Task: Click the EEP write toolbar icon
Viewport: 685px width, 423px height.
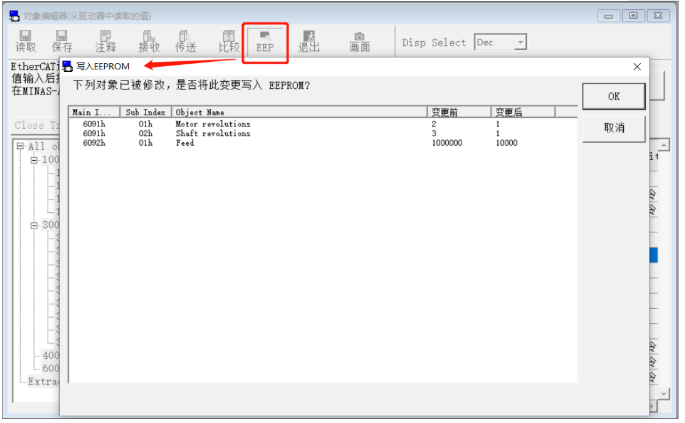Action: 265,42
